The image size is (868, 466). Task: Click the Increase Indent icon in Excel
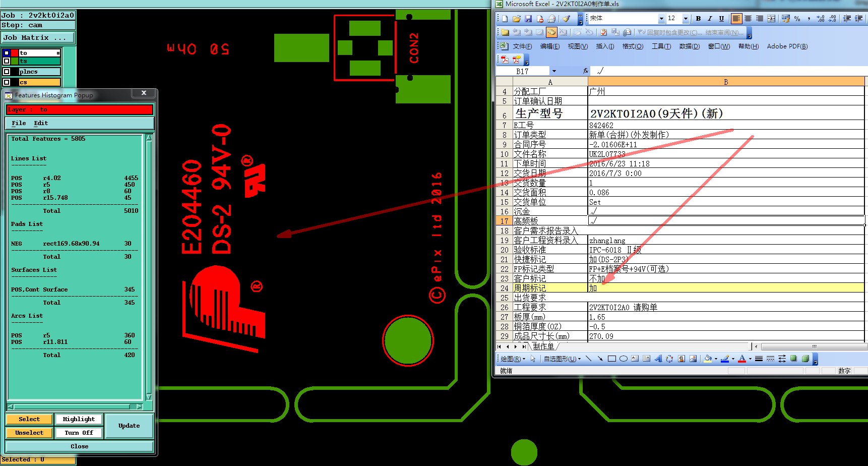coord(859,19)
